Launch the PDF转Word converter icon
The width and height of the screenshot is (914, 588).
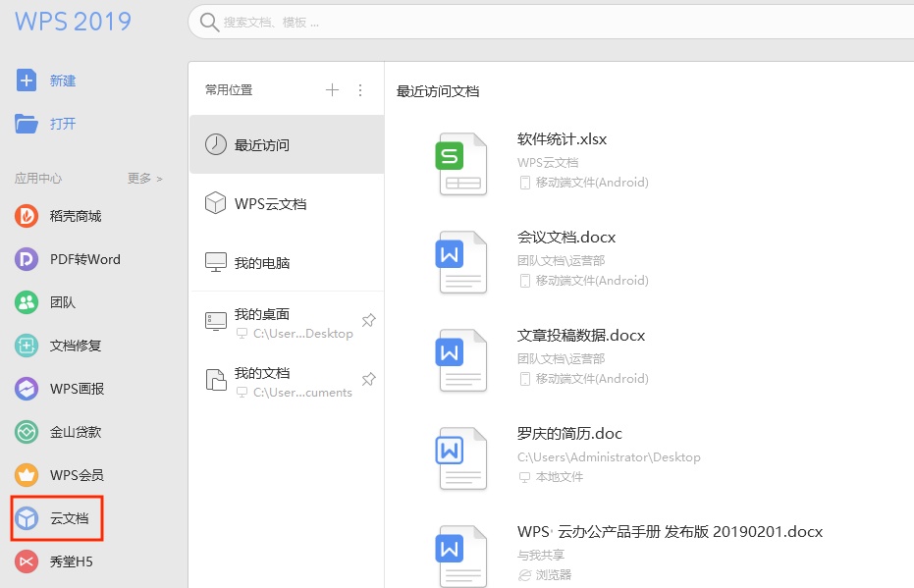coord(27,259)
